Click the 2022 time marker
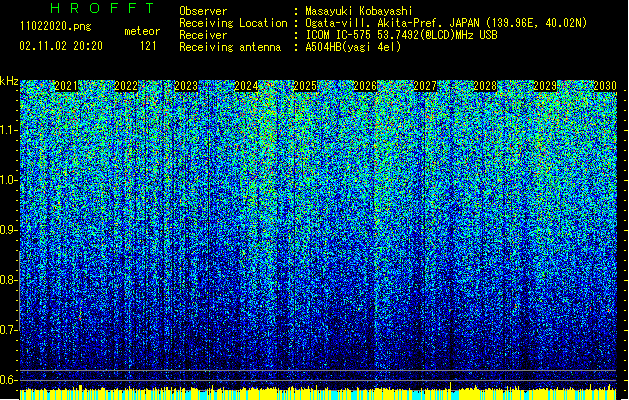629x400 pixels. pyautogui.click(x=126, y=86)
